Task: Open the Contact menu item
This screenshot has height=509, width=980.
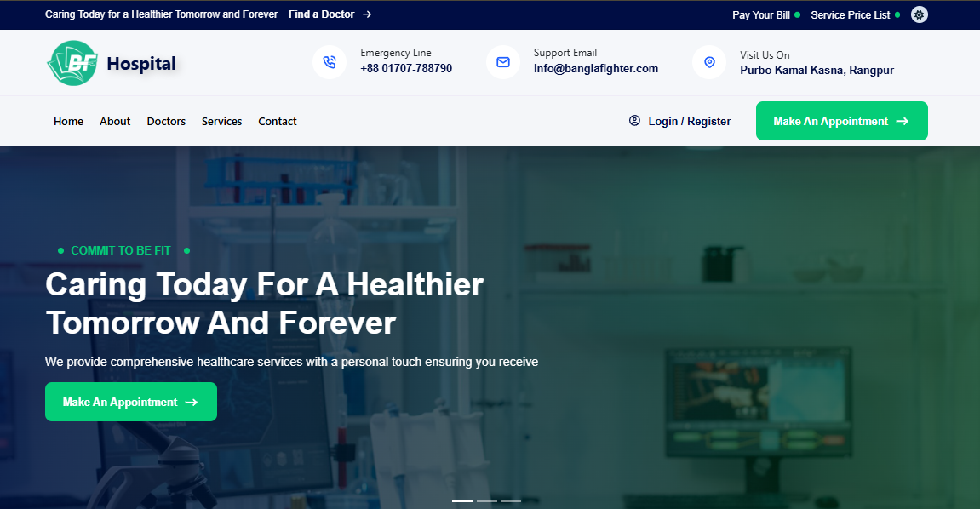Action: [x=278, y=121]
